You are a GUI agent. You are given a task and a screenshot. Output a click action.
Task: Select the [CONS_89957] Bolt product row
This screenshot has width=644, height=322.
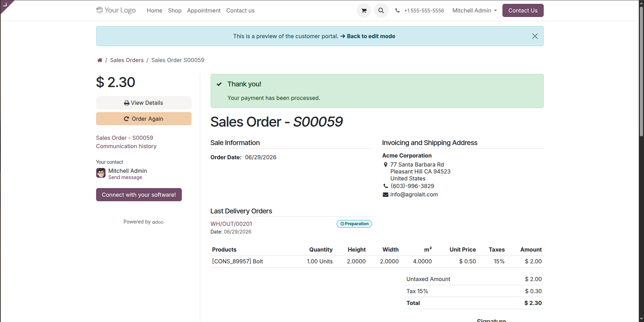pos(377,261)
